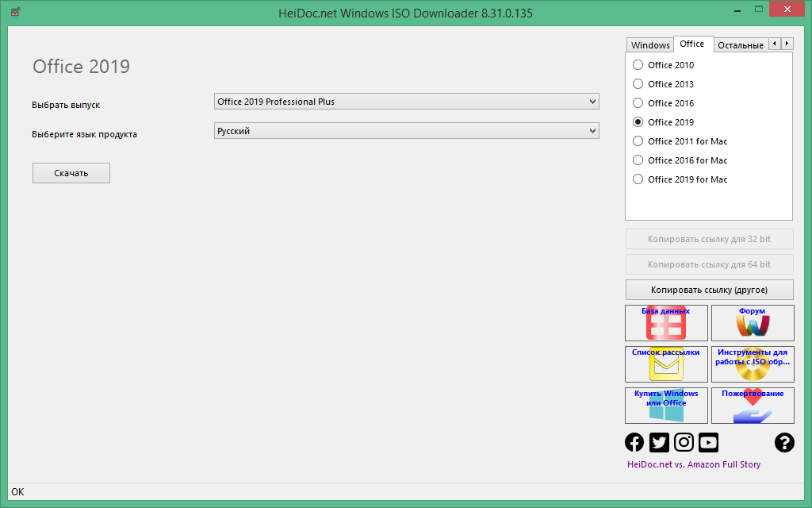This screenshot has height=508, width=812.
Task: Open the База данных tile
Action: pos(666,323)
